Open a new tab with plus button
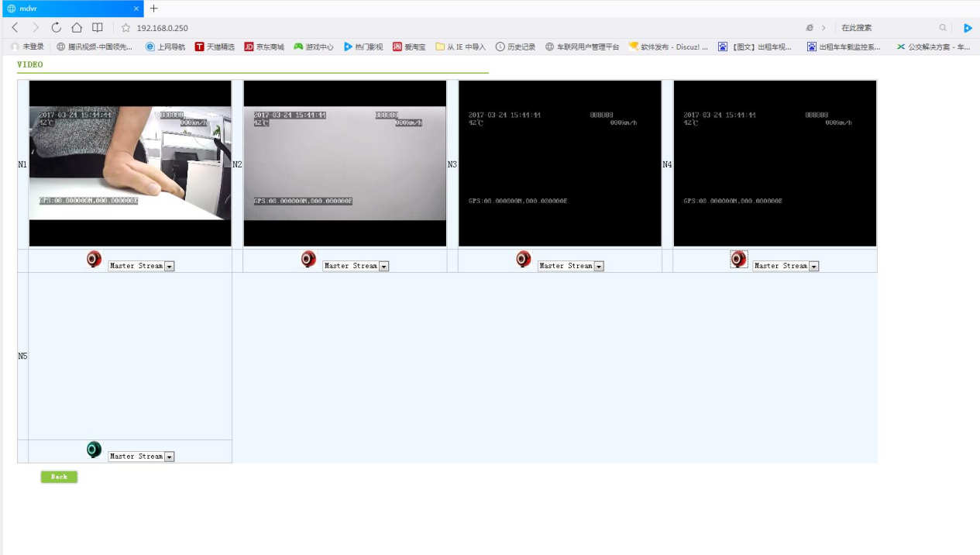Image resolution: width=980 pixels, height=555 pixels. (153, 9)
